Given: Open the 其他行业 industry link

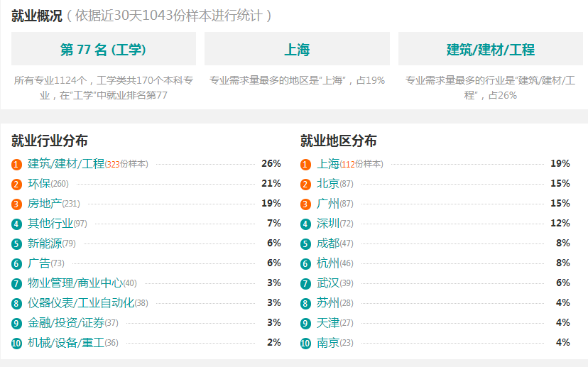Looking at the screenshot, I should [50, 224].
